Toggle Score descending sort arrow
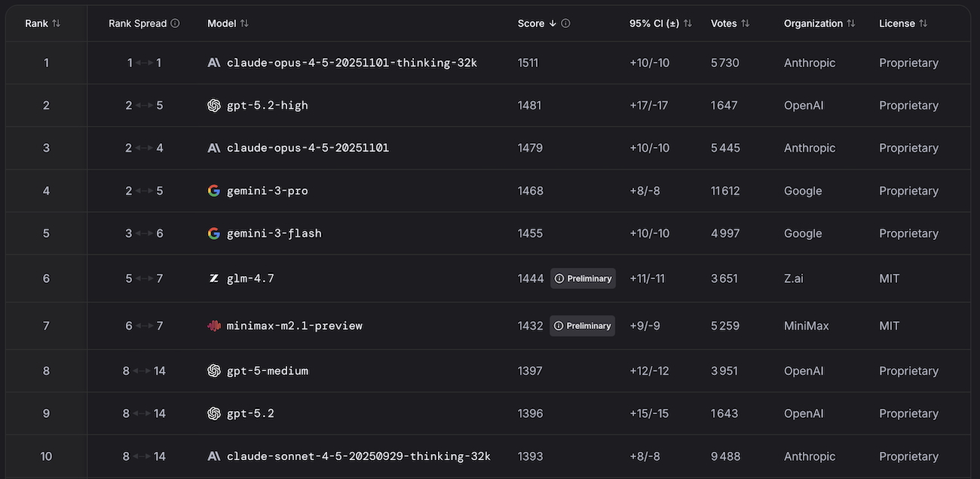The width and height of the screenshot is (980, 479). [x=553, y=23]
